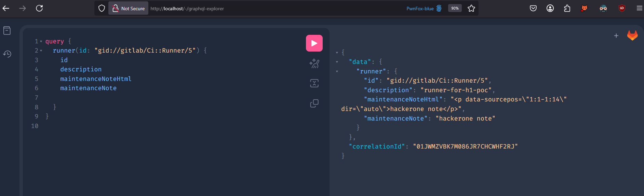Click the GitLab fox logo

pyautogui.click(x=632, y=36)
